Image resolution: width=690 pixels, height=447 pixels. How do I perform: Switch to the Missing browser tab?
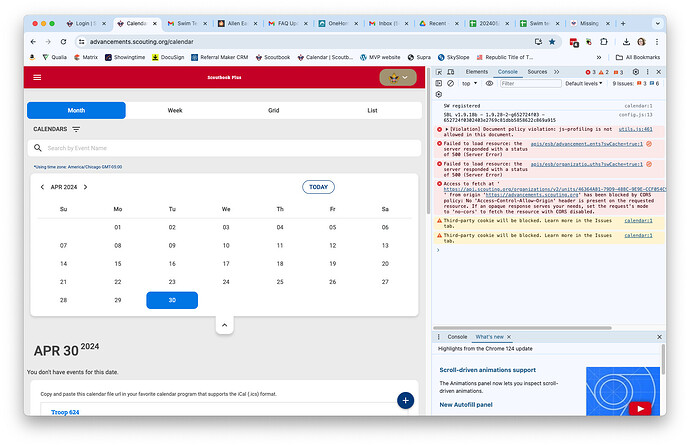[x=590, y=23]
